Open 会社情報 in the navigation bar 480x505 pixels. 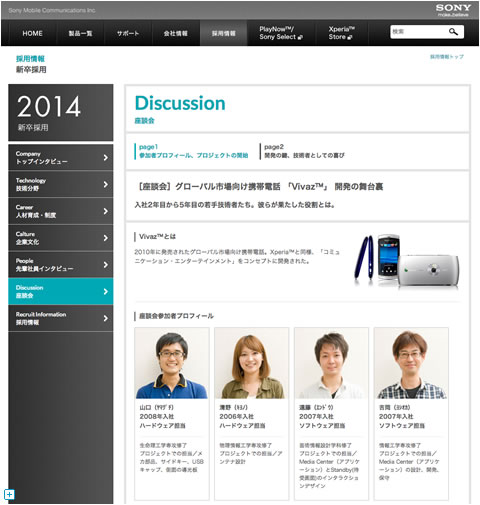tap(176, 33)
